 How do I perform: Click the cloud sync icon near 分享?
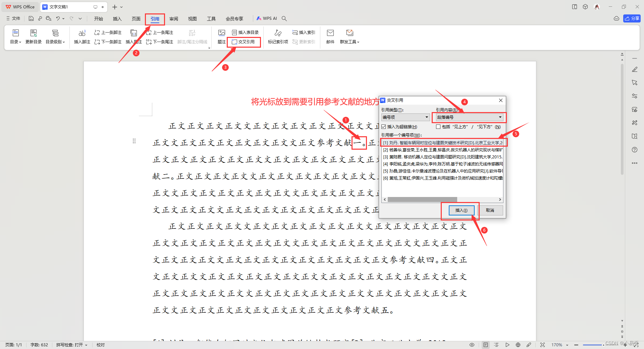click(616, 18)
